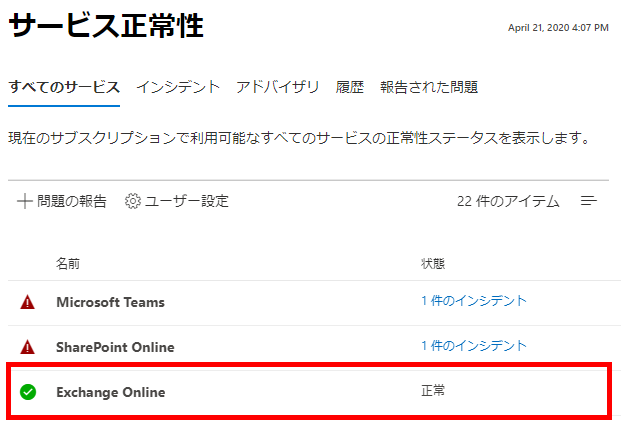
Task: Select the SharePoint Online service name
Action: [x=115, y=347]
